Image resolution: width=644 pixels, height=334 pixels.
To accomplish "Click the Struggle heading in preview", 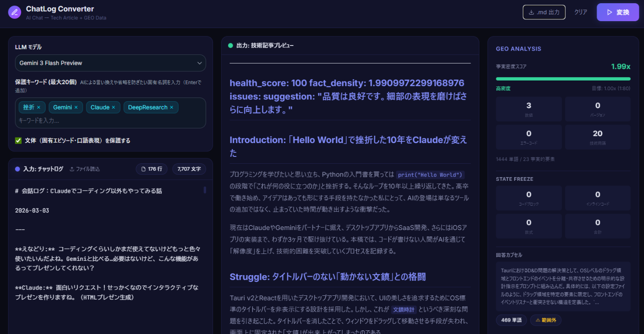I will [328, 276].
